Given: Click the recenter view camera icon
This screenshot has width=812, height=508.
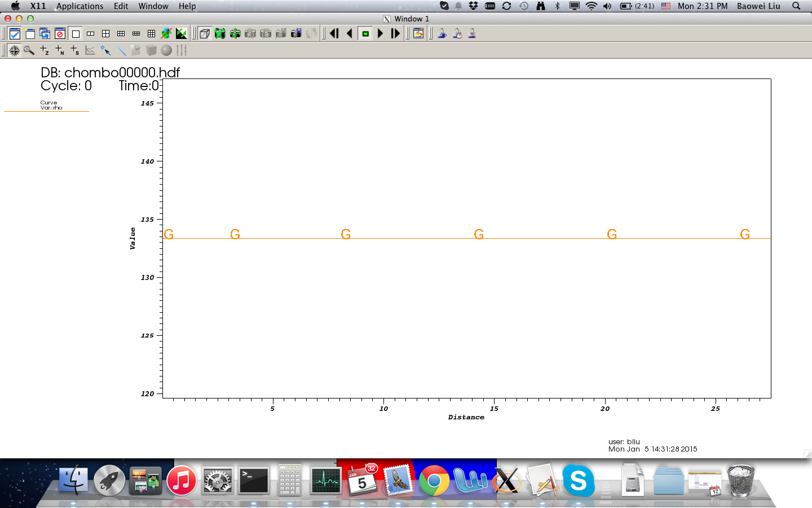Looking at the screenshot, I should click(235, 34).
